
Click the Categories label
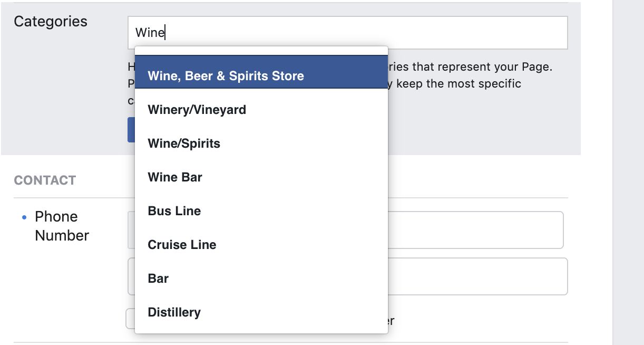tap(51, 22)
